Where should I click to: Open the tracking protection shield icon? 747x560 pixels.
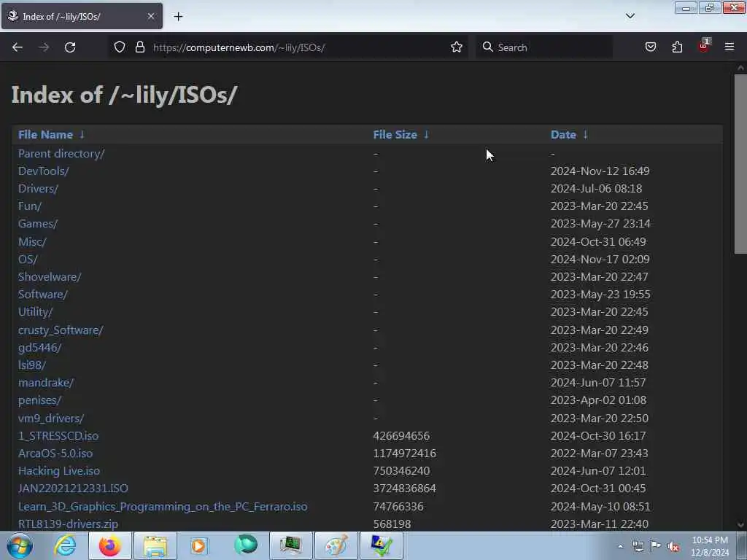coord(120,47)
